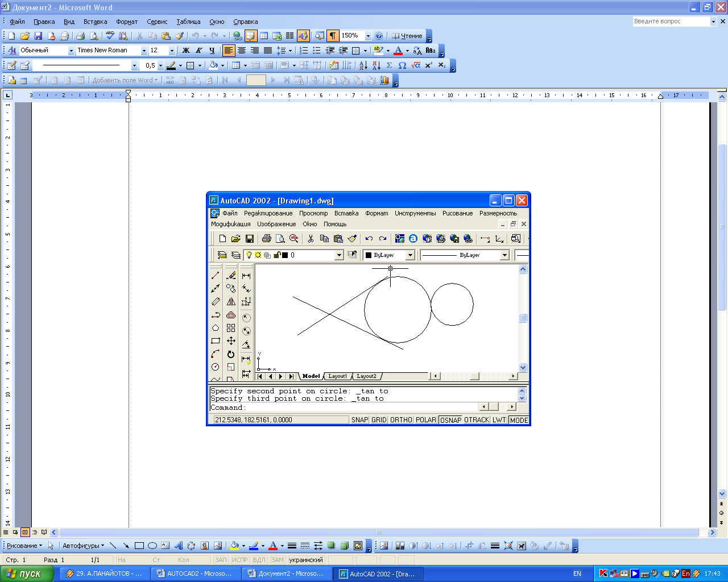
Task: Click the Columns layout icon
Action: (x=289, y=36)
